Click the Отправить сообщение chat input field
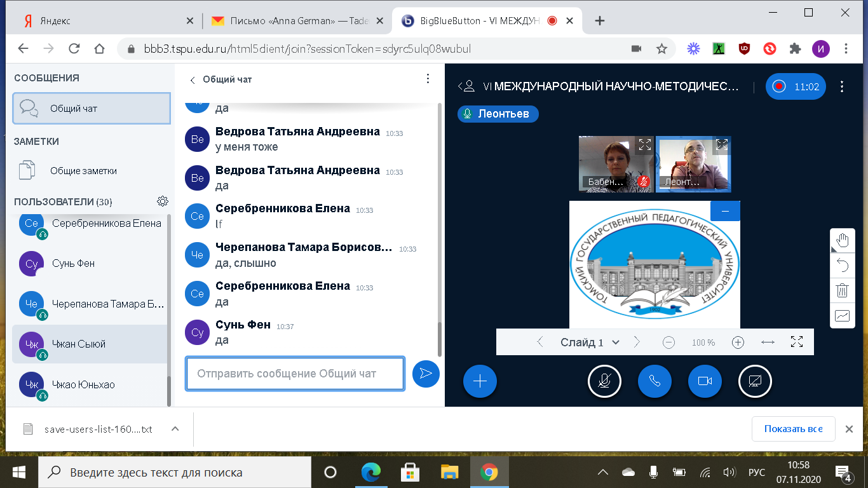This screenshot has width=868, height=488. coord(294,374)
